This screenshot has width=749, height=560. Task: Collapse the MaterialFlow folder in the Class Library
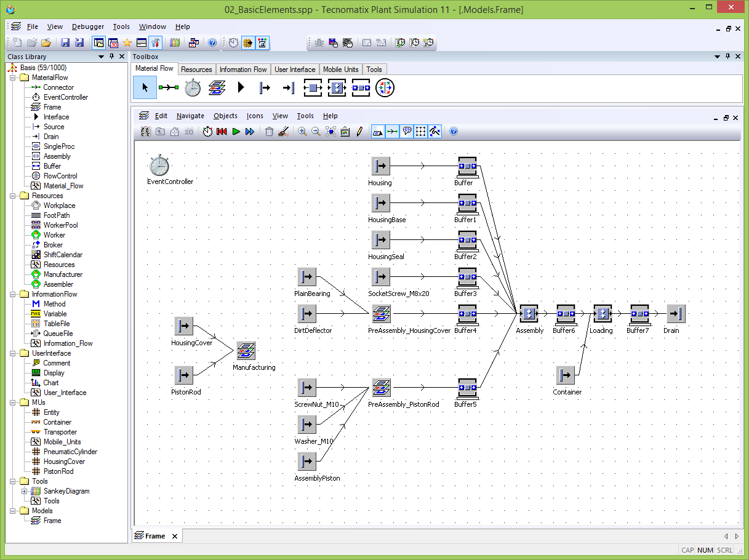click(13, 78)
